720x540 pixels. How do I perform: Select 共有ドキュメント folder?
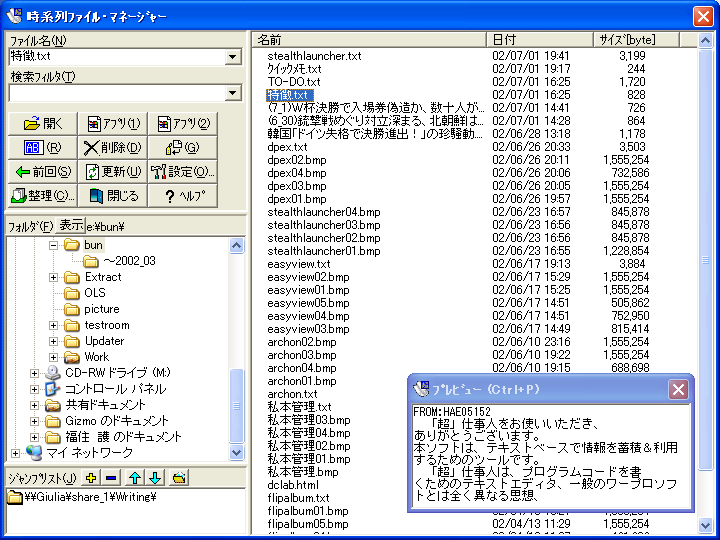point(105,405)
